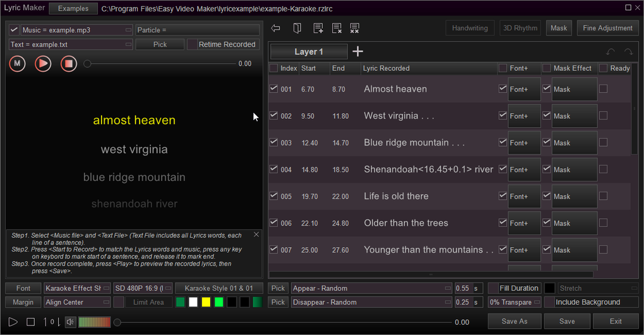Open Fine Adjustment

click(607, 28)
